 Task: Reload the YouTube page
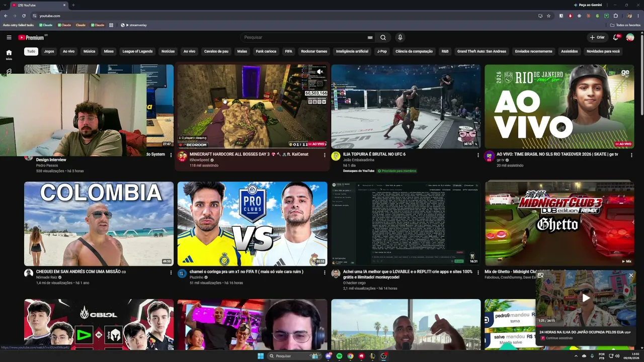tap(24, 16)
